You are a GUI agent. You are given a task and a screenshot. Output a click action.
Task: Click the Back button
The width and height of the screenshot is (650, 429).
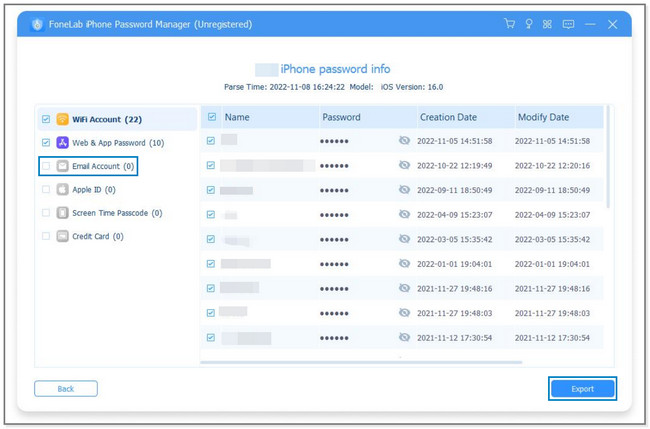point(66,389)
